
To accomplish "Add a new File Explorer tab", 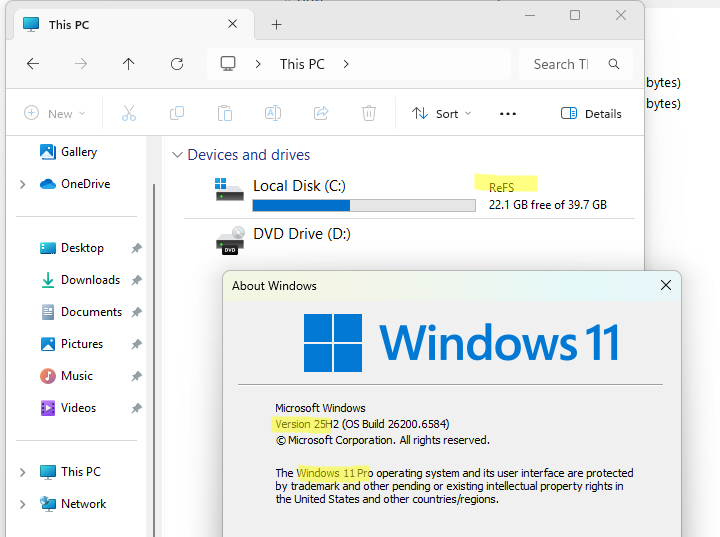I will click(x=276, y=25).
